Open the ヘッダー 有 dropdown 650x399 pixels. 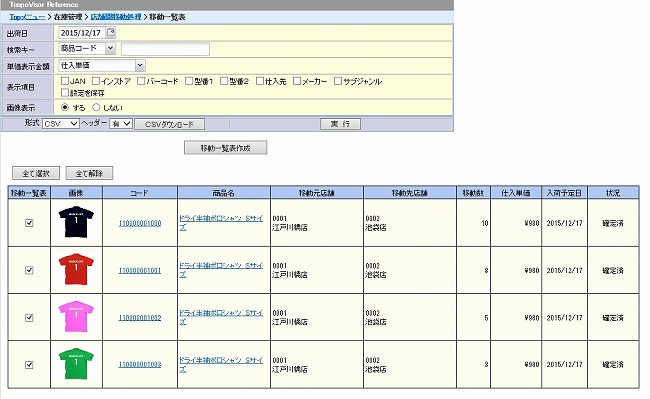[121, 123]
